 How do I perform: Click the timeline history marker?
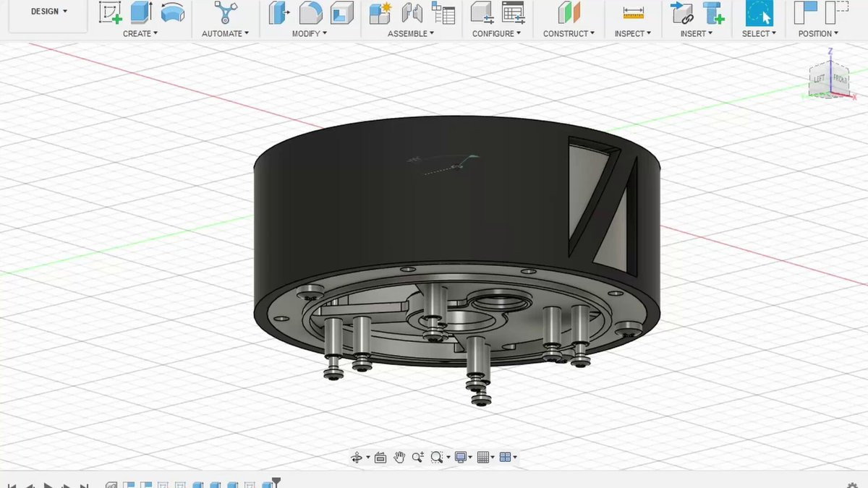[276, 483]
